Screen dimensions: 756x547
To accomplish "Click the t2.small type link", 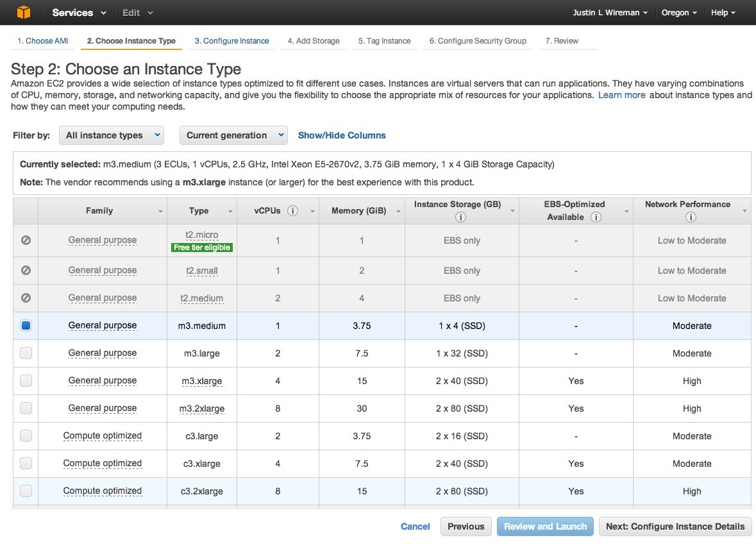I will click(201, 271).
